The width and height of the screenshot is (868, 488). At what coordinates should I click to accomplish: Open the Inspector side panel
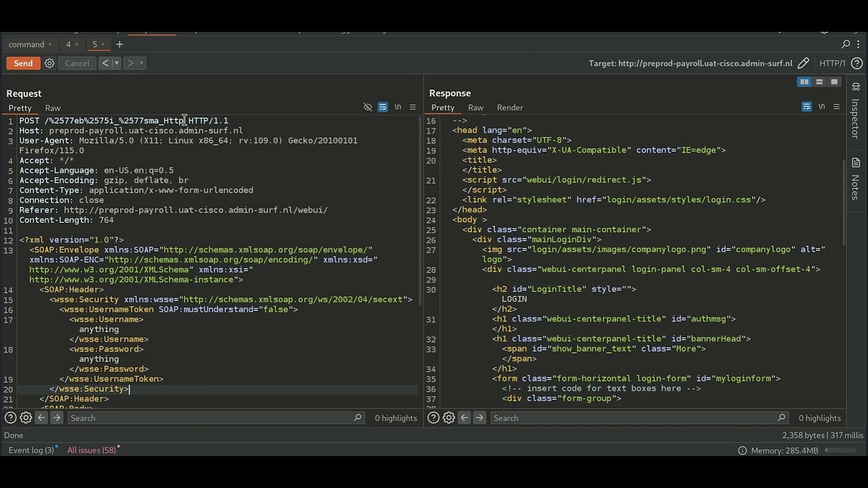click(856, 112)
